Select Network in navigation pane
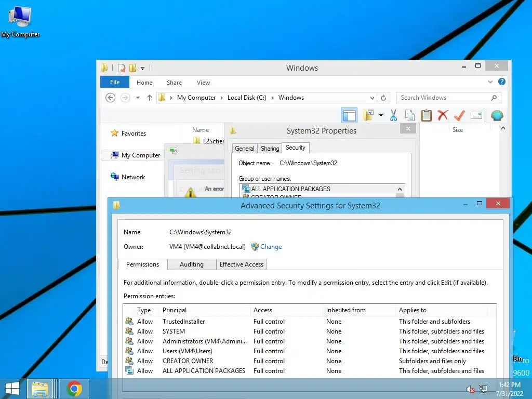Image resolution: width=532 pixels, height=399 pixels. (x=128, y=177)
